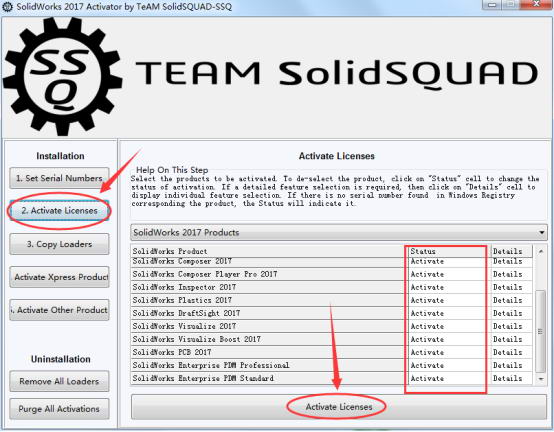The width and height of the screenshot is (554, 432).
Task: Click the product list scroll-up arrow
Action: (x=540, y=251)
